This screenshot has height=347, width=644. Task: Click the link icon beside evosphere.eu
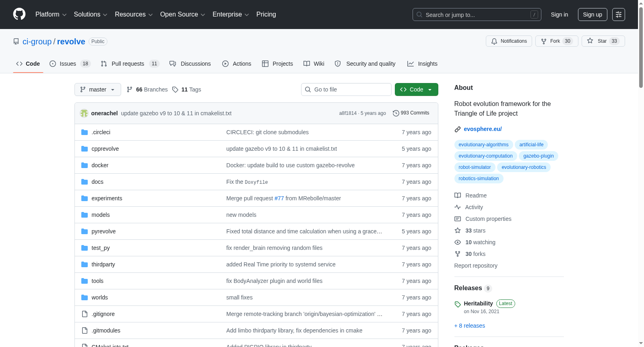[458, 129]
